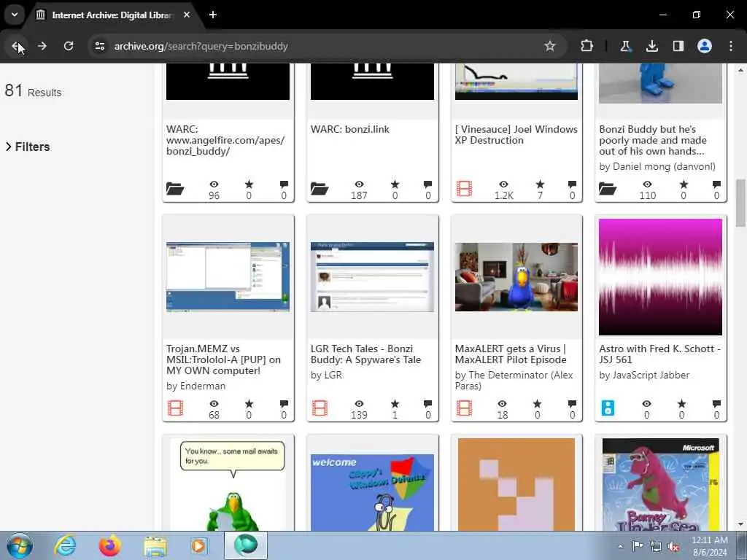Click the green parrot mail thumbnail

[228, 484]
